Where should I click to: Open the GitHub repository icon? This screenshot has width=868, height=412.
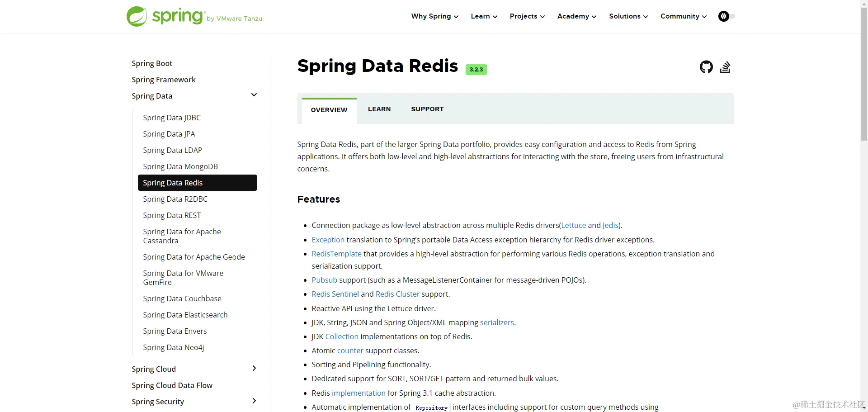point(706,67)
